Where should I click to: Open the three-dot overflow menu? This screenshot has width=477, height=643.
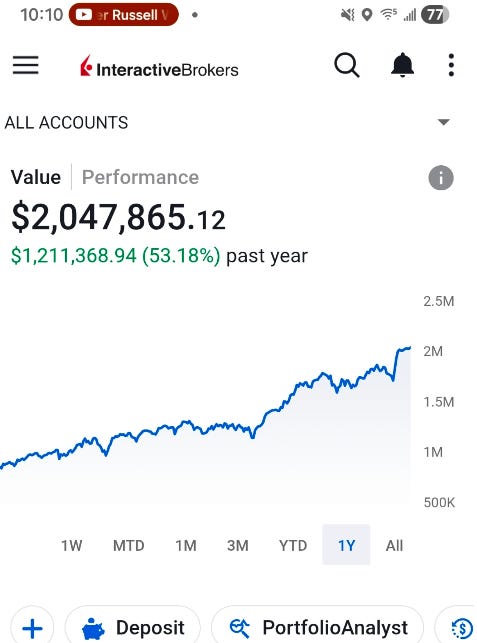[x=451, y=65]
